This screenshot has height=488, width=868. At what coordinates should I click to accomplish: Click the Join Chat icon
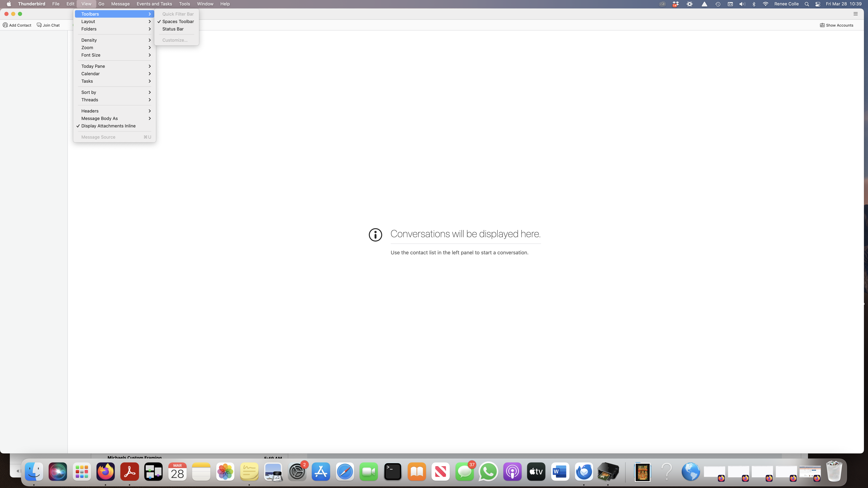click(39, 25)
